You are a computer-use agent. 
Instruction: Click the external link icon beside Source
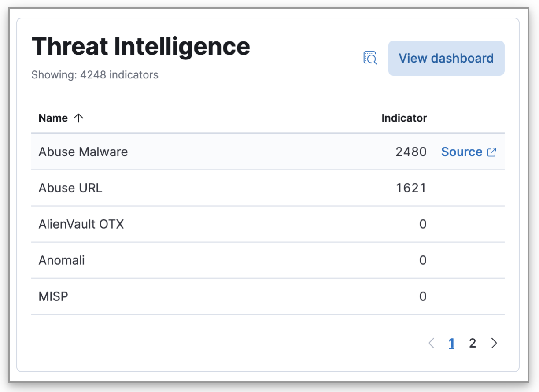pyautogui.click(x=492, y=152)
